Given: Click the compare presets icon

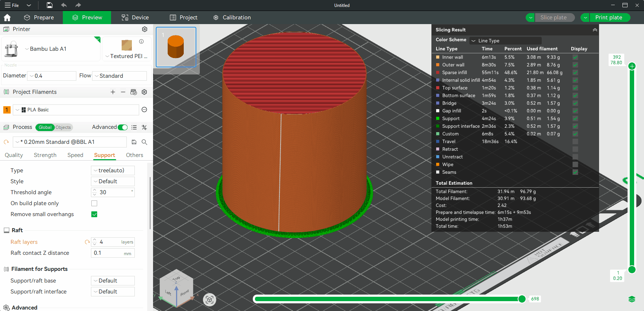Looking at the screenshot, I should [144, 127].
